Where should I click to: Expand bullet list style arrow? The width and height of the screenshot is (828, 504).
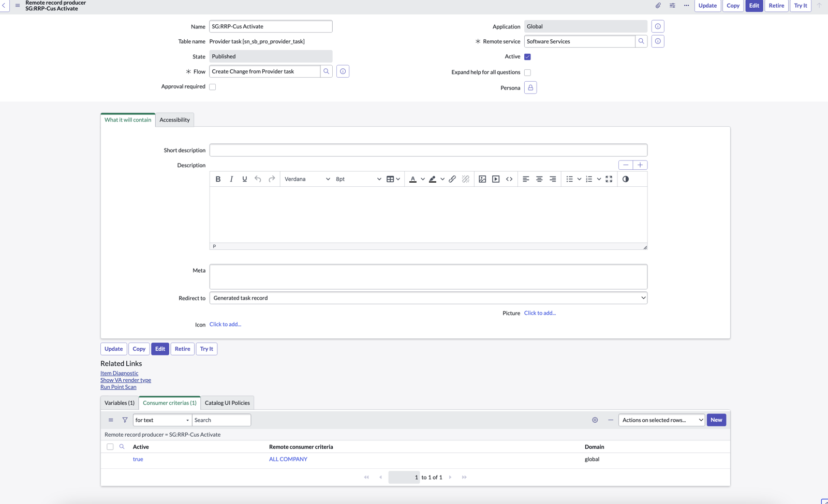click(579, 179)
